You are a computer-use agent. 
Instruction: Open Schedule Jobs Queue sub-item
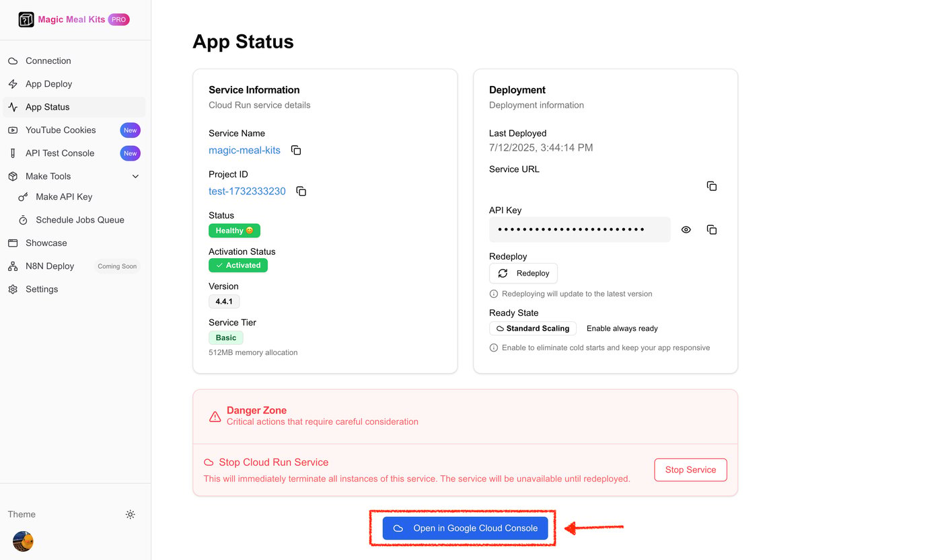tap(79, 220)
